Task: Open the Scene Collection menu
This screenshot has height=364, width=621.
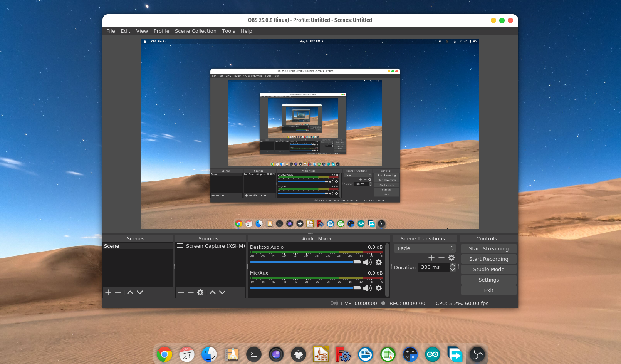Action: tap(196, 31)
